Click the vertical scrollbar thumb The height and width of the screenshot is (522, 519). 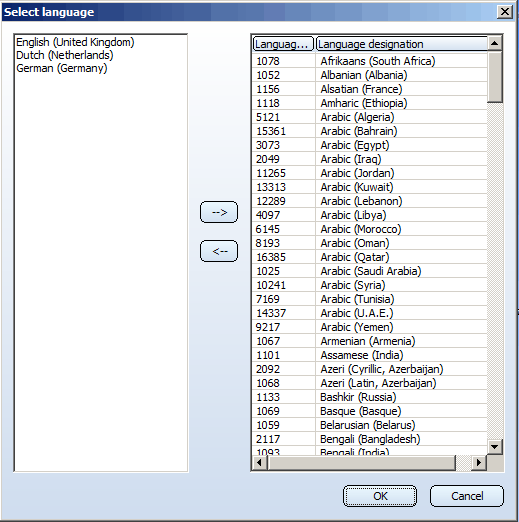coord(495,77)
